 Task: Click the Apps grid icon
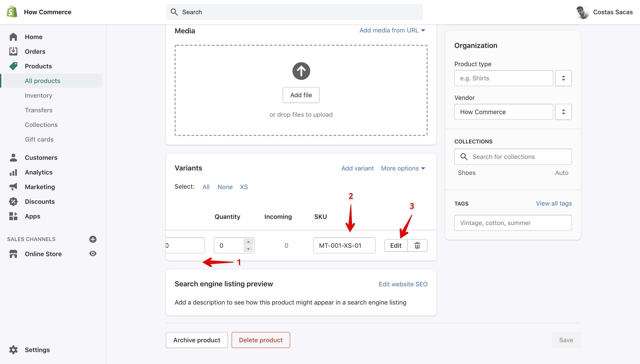(13, 216)
